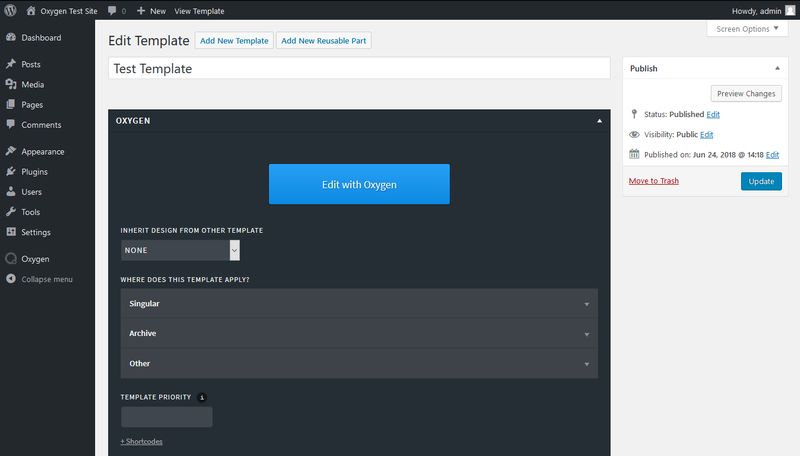Click Oxygen Test Site in admin bar
The height and width of the screenshot is (456, 800).
tap(68, 11)
